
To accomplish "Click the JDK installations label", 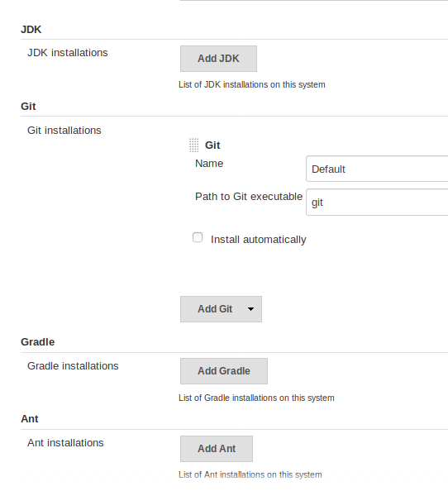I will coord(67,53).
